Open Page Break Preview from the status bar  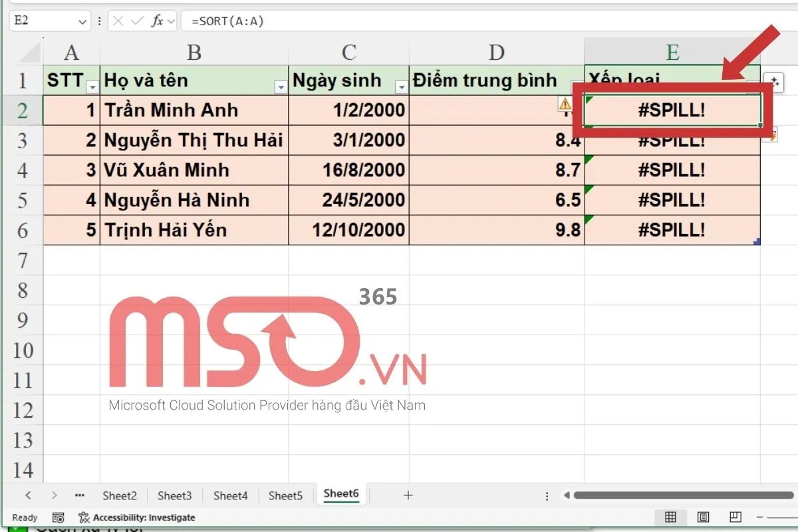[735, 517]
